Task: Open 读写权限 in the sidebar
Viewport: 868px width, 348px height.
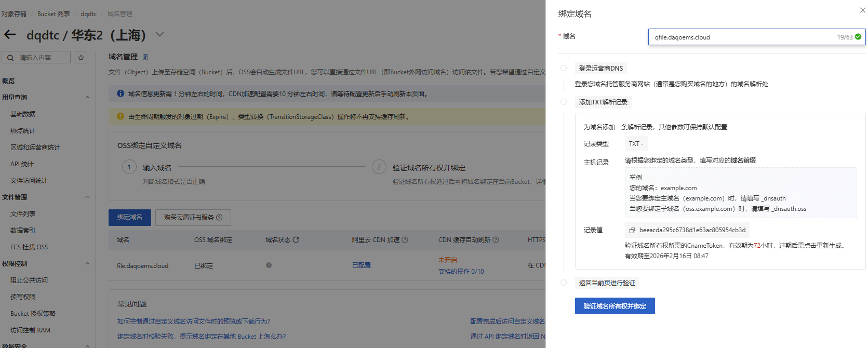Action: (x=23, y=297)
